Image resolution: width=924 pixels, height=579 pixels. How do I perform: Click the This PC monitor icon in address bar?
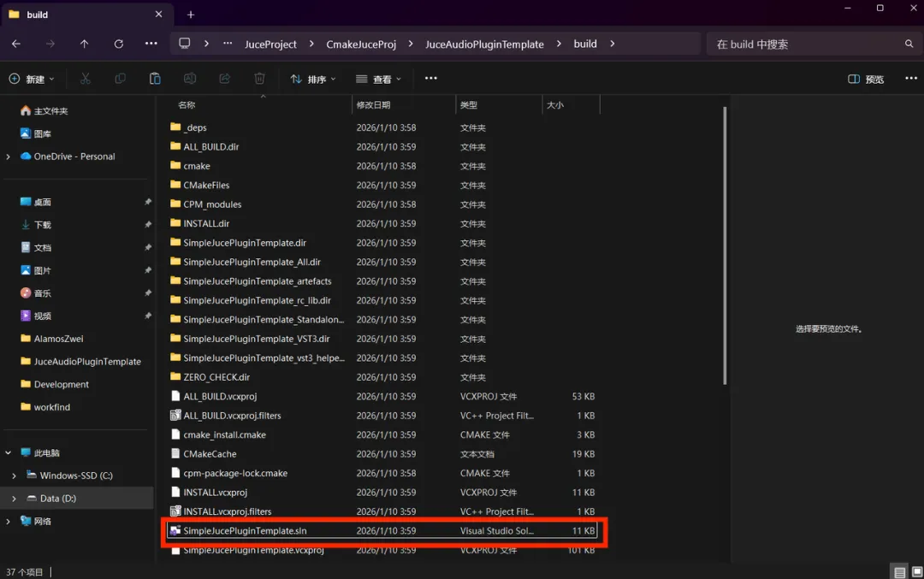pos(185,44)
